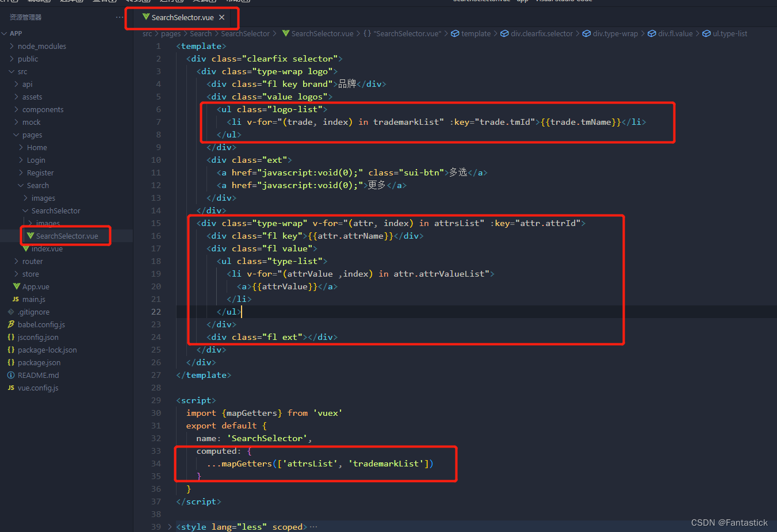The height and width of the screenshot is (532, 777).
Task: Collapse the APP root section
Action: [5, 33]
